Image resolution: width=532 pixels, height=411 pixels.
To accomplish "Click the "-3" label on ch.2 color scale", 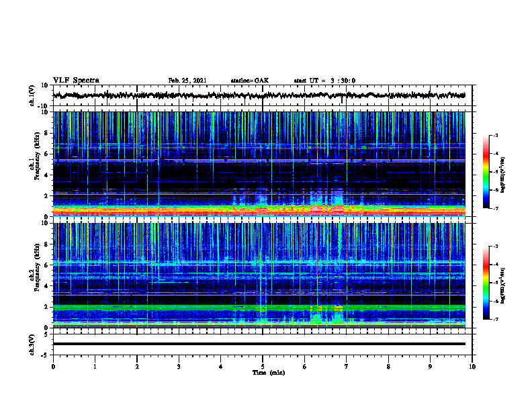I will coord(496,246).
